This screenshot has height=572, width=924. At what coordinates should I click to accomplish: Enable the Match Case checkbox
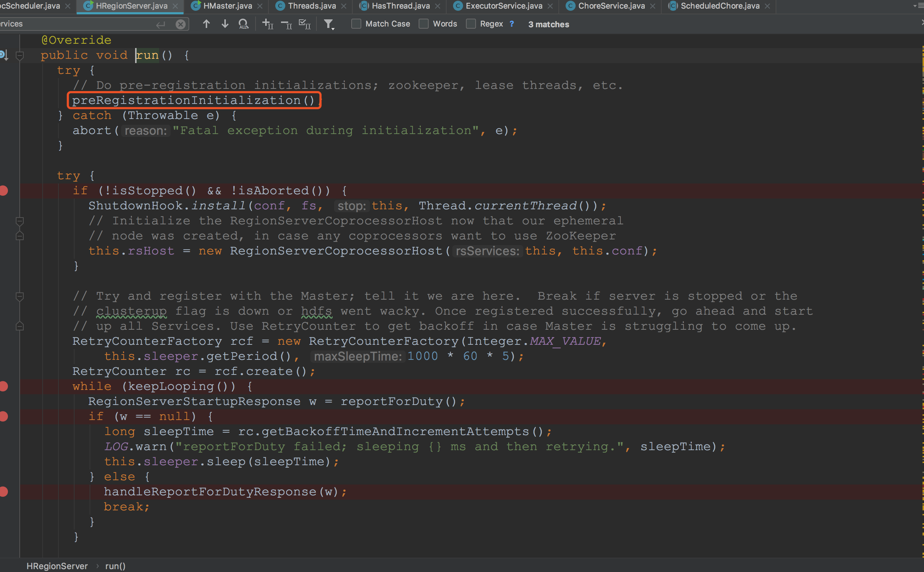pos(356,24)
